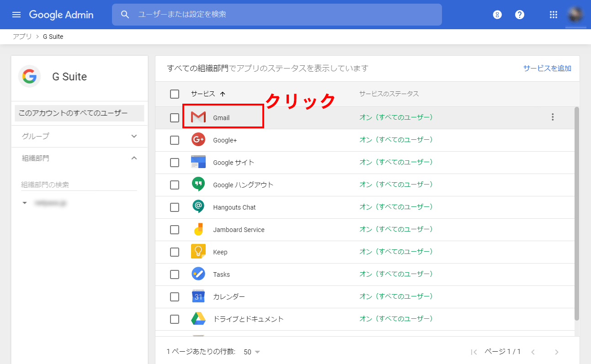Open the account profile avatar
This screenshot has height=364, width=591.
[575, 15]
